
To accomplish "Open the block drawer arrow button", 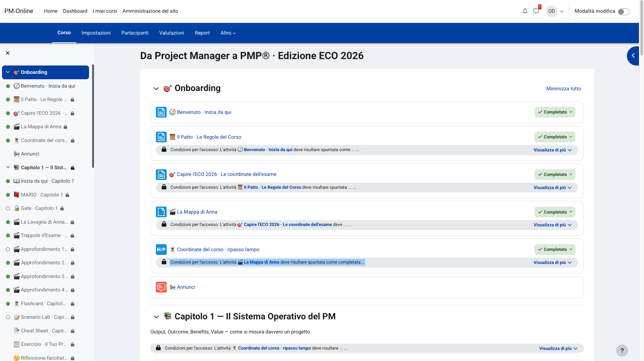I will [x=633, y=56].
